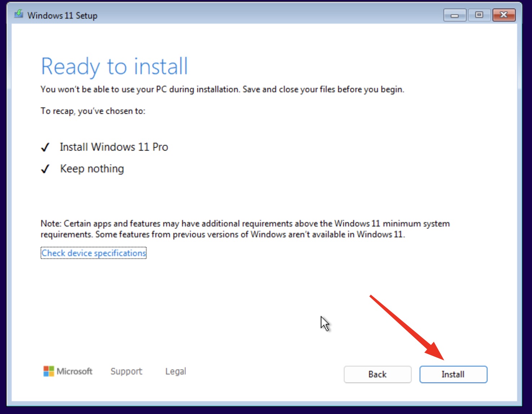Click the Ready to install heading
This screenshot has height=414, width=532.
click(114, 67)
